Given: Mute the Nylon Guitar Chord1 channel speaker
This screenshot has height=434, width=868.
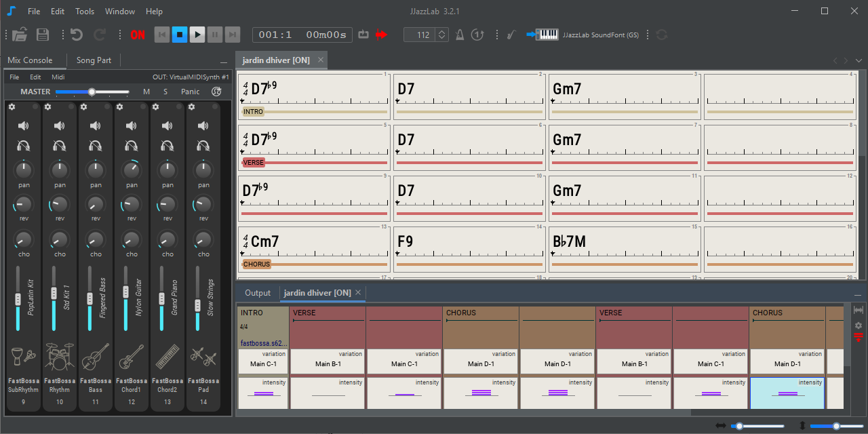Looking at the screenshot, I should coord(132,126).
